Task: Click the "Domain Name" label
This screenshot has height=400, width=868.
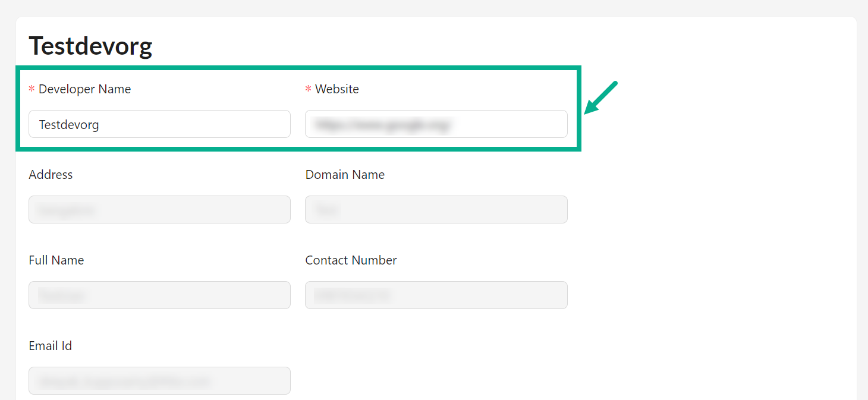Action: point(345,175)
